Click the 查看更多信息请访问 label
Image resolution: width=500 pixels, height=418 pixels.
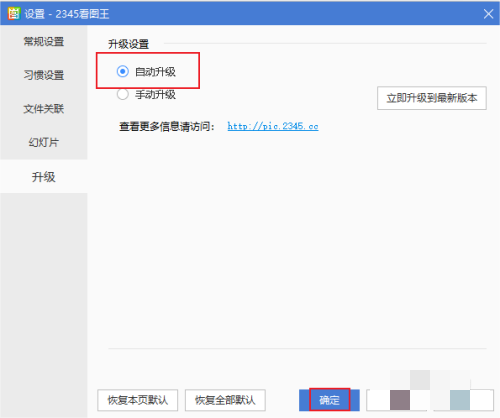[x=167, y=126]
